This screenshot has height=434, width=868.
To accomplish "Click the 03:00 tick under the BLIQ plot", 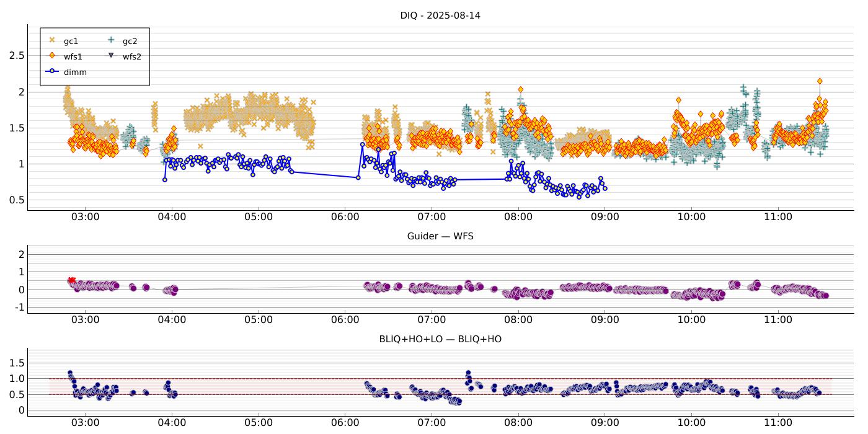I will coord(86,423).
